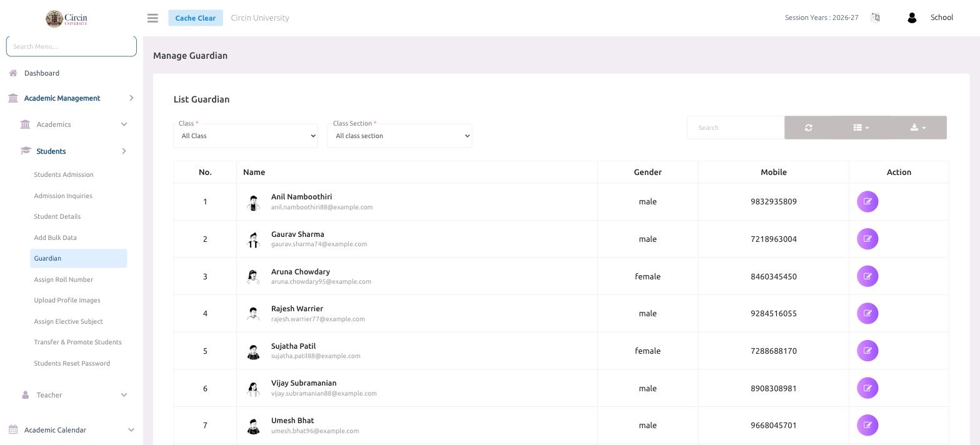This screenshot has width=980, height=445.
Task: Edit guardian Anil Namboothiri
Action: (867, 202)
